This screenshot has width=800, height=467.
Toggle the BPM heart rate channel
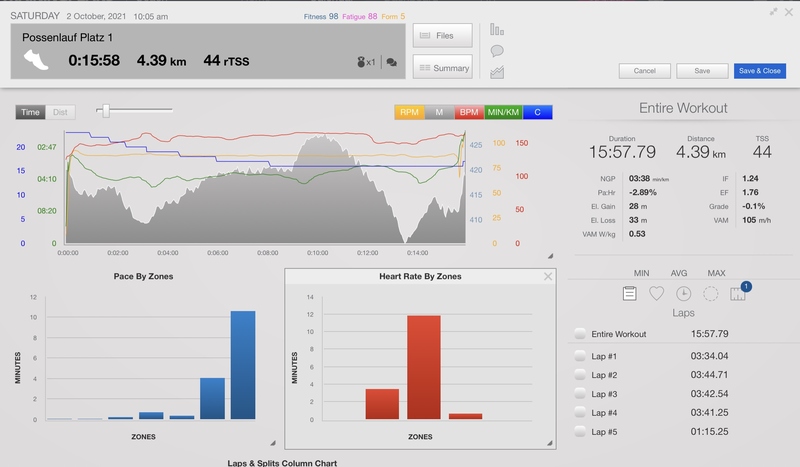tap(467, 112)
